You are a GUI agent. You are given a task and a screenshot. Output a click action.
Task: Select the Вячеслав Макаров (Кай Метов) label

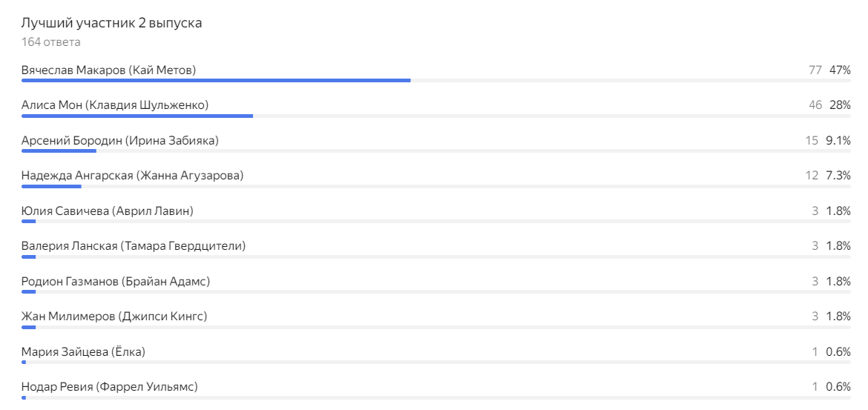(108, 70)
